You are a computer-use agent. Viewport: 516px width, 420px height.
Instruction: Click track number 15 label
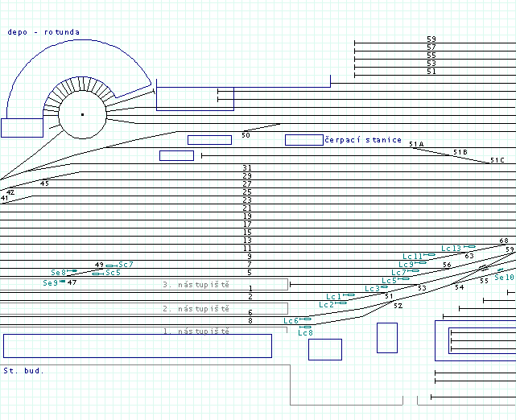click(247, 233)
